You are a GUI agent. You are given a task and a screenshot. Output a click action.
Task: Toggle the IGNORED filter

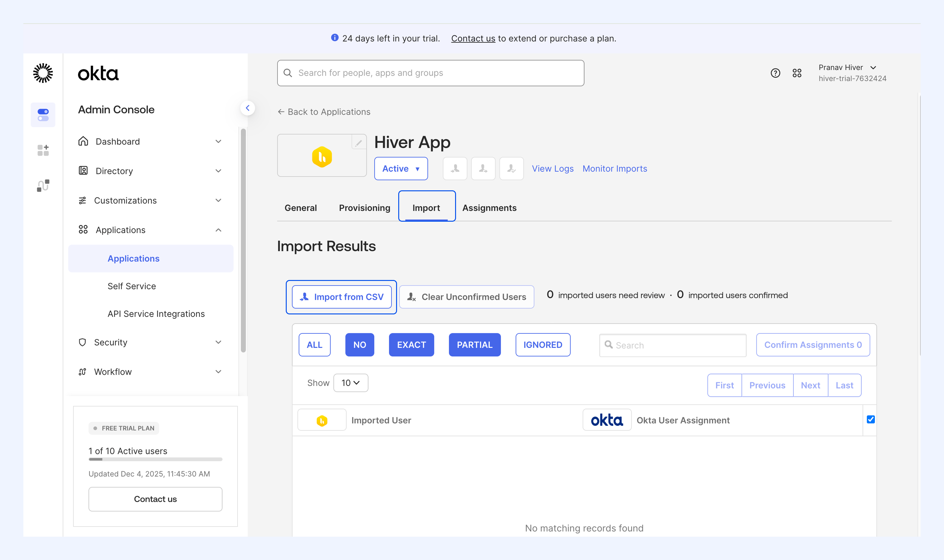(543, 344)
